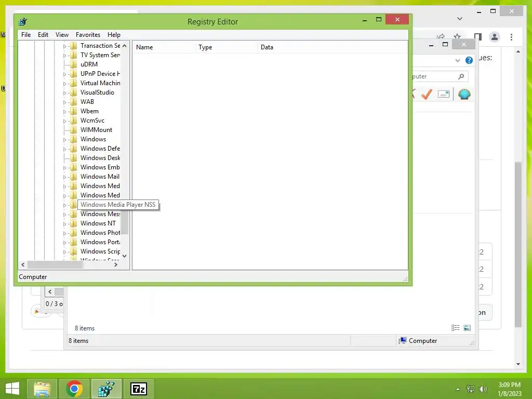Click Chrome's tab search chevron
The width and height of the screenshot is (532, 399).
tap(460, 19)
